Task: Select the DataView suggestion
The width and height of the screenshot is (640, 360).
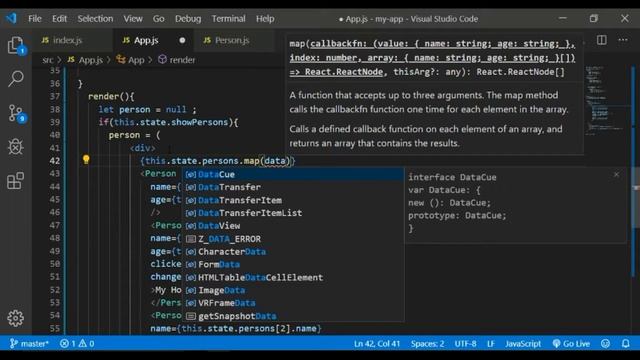Action: click(293, 226)
